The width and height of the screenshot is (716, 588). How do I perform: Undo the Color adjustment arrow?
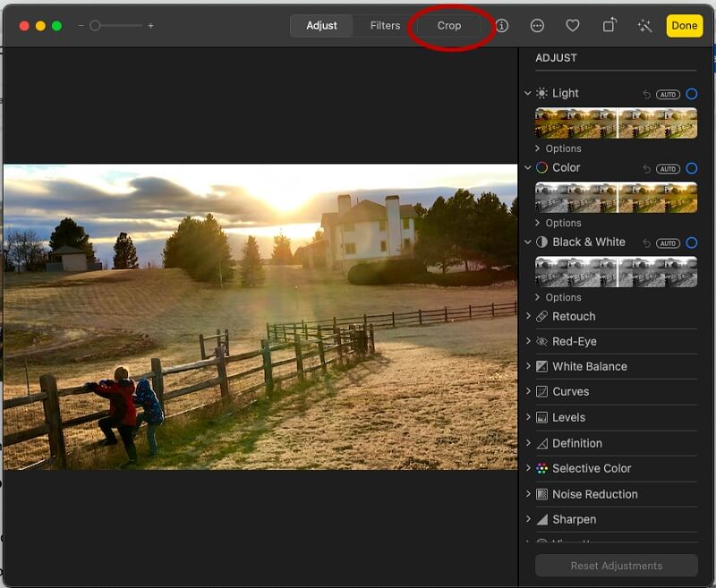click(646, 168)
